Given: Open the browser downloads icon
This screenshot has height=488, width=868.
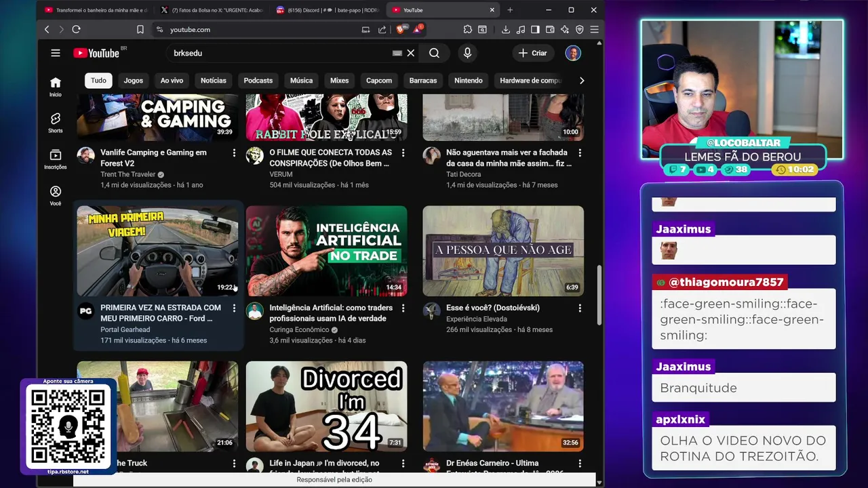Looking at the screenshot, I should (506, 30).
